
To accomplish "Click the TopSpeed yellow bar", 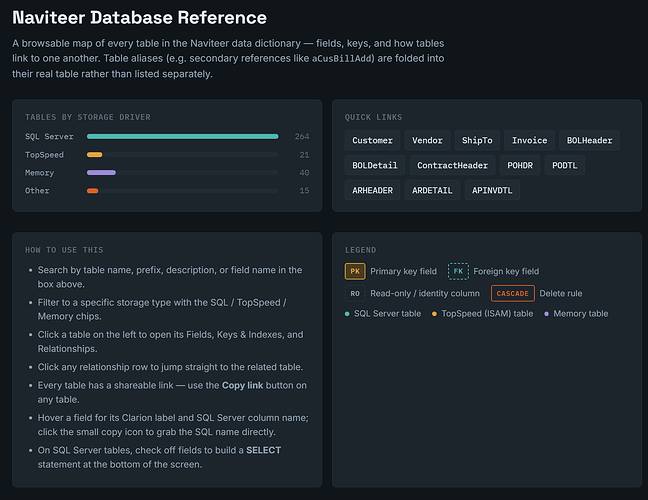I will [x=94, y=155].
